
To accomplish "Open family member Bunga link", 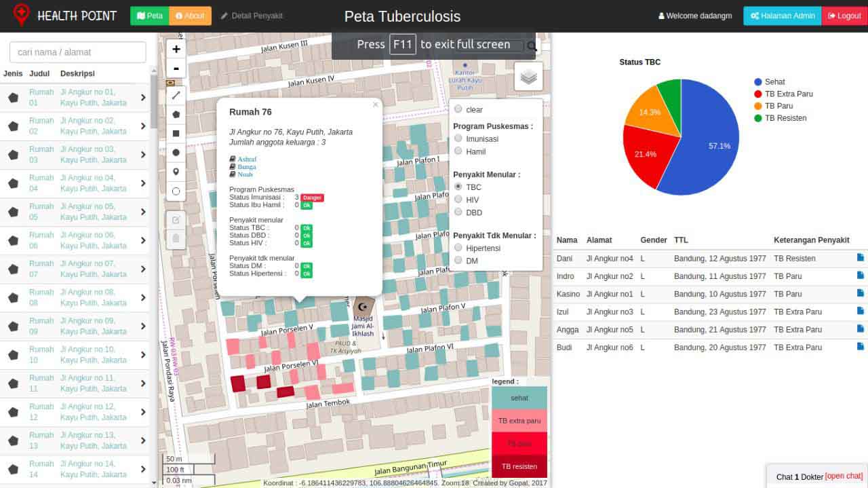I will (246, 166).
